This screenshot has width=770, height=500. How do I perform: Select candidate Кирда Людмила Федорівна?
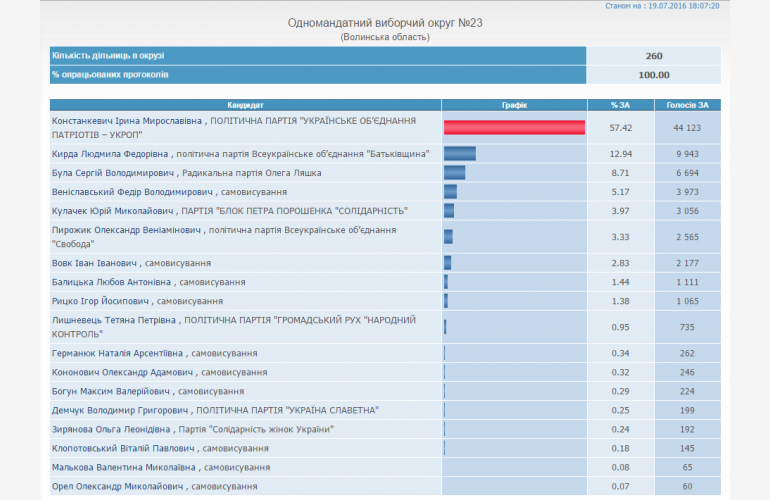tap(112, 154)
